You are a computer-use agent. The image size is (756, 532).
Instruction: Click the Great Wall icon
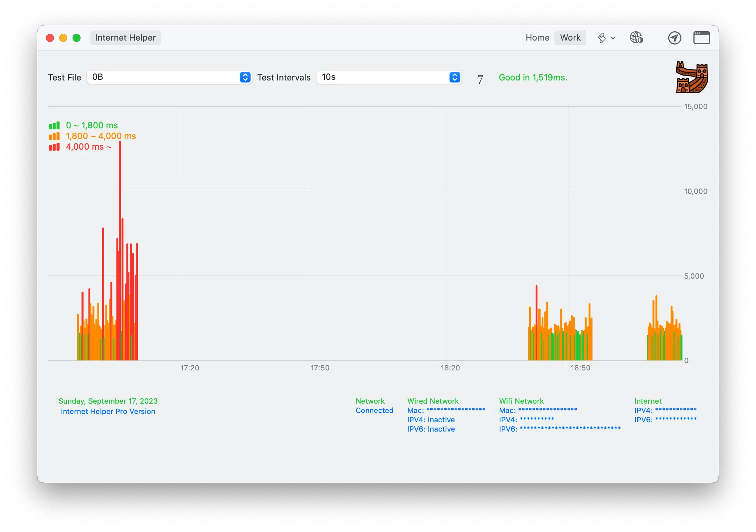692,77
